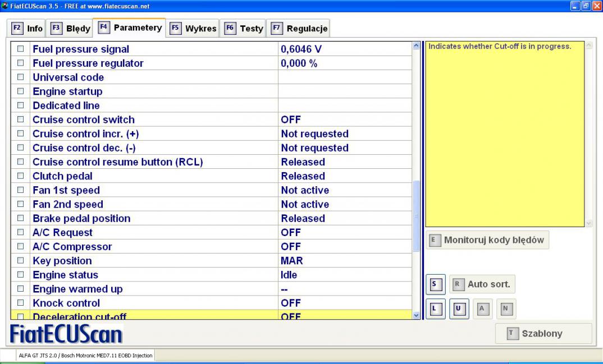Open the Testy tab

click(244, 28)
